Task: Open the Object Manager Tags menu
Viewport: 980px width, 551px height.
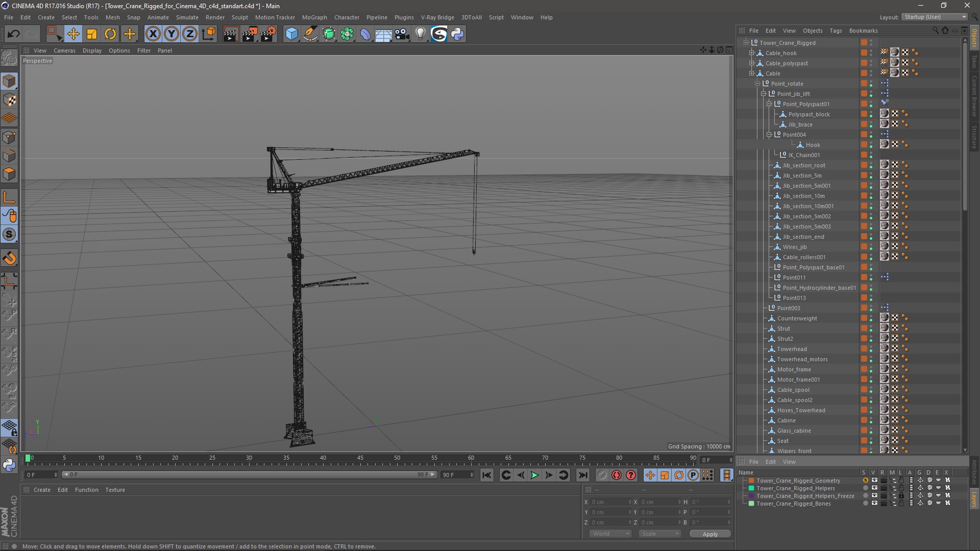Action: 836,31
